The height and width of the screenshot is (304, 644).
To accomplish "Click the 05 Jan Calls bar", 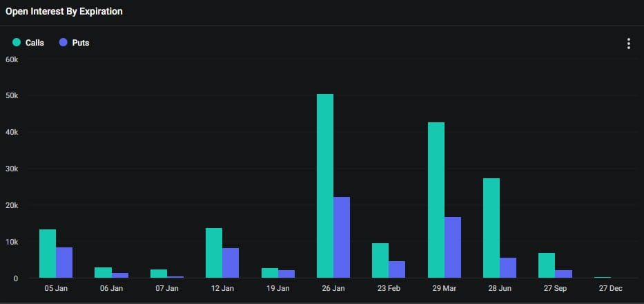I will [48, 254].
